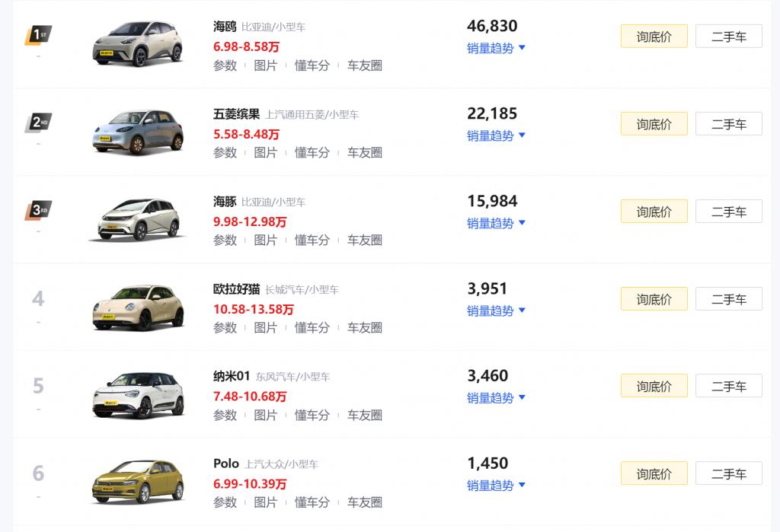Open 图片 link under 海豚
Image resolution: width=780 pixels, height=532 pixels.
coord(265,240)
